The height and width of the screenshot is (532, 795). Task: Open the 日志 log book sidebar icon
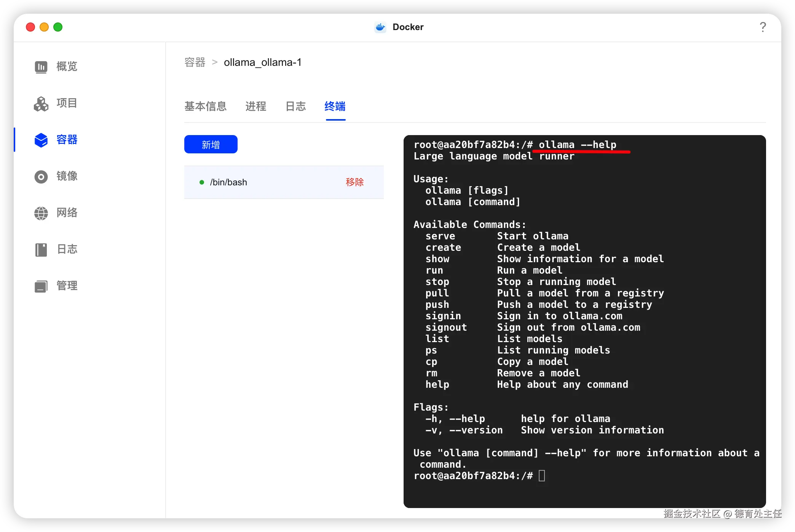[41, 250]
